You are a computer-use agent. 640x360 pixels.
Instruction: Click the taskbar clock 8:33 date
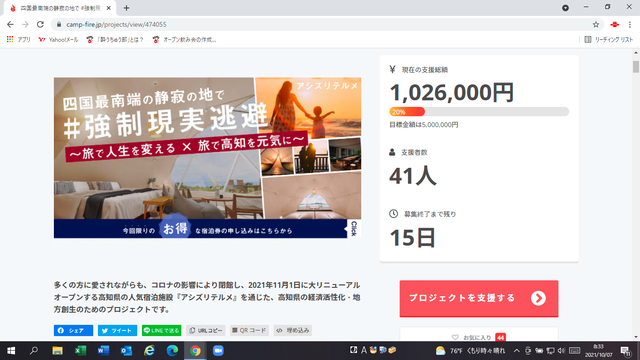pos(598,351)
